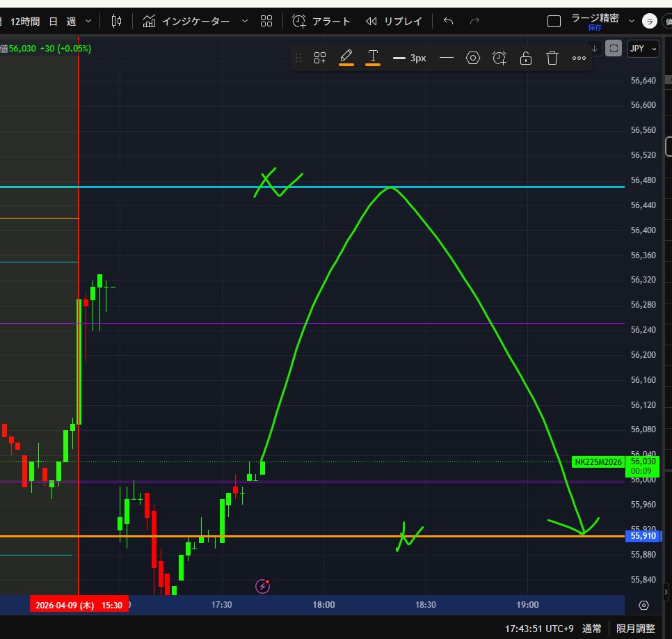Click the undo arrow icon
The image size is (672, 639).
[x=449, y=21]
